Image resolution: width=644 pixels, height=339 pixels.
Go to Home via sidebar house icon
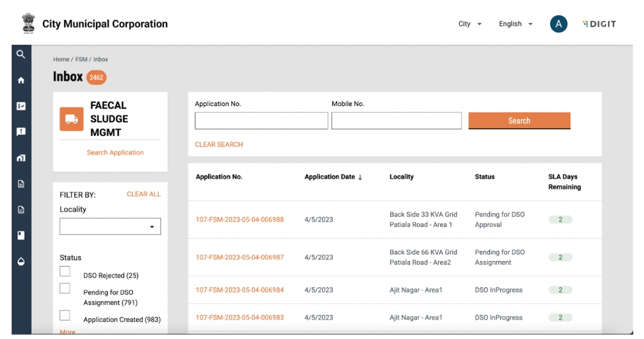(x=21, y=80)
